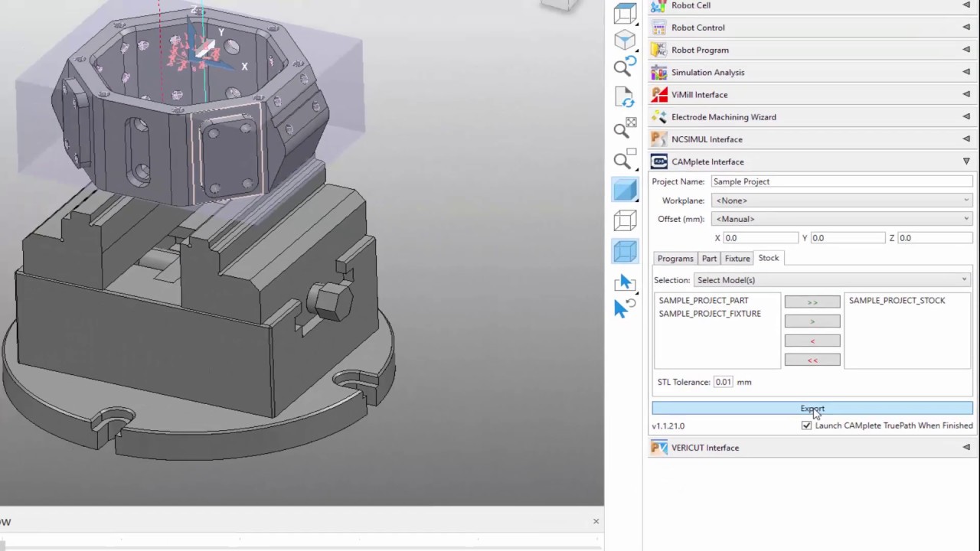Click the STL Tolerance value field
Viewport: 980px width, 551px height.
(724, 382)
